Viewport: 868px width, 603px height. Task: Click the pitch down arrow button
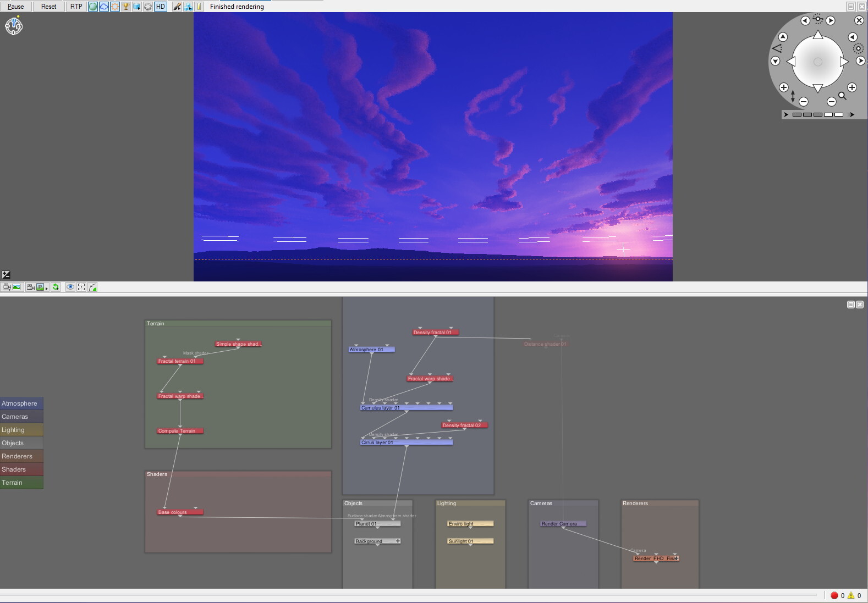(x=776, y=61)
